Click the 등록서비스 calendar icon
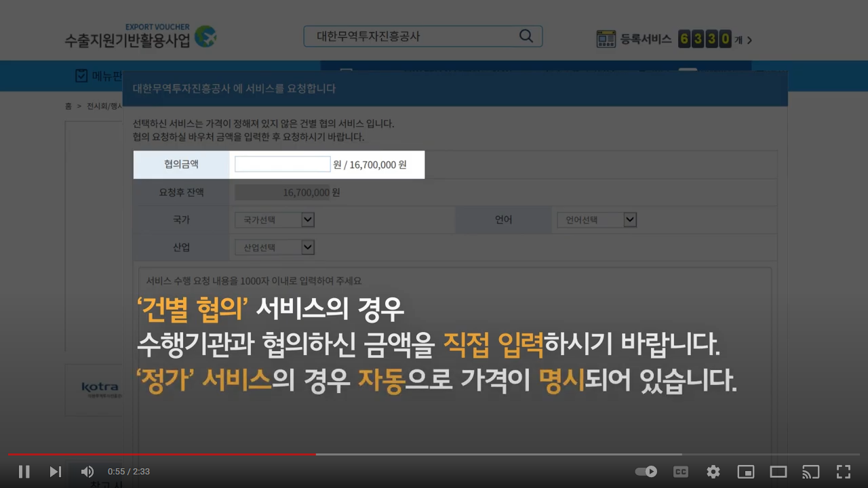868x488 pixels. [x=606, y=39]
